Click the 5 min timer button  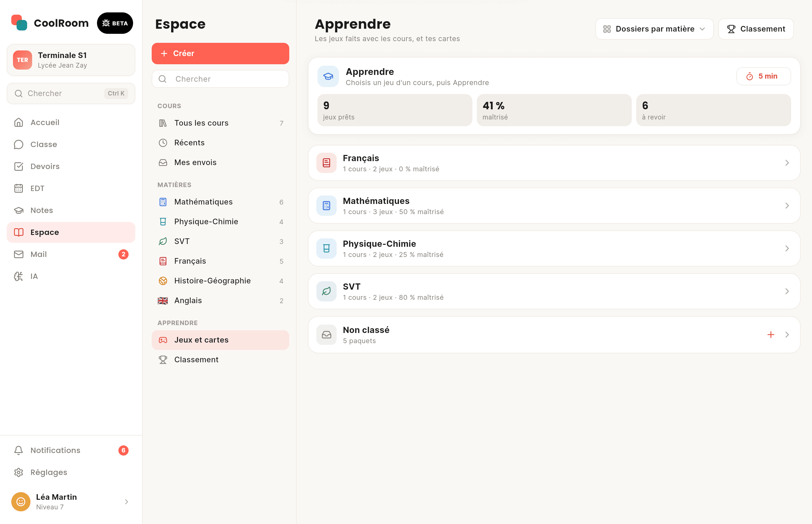pyautogui.click(x=763, y=76)
